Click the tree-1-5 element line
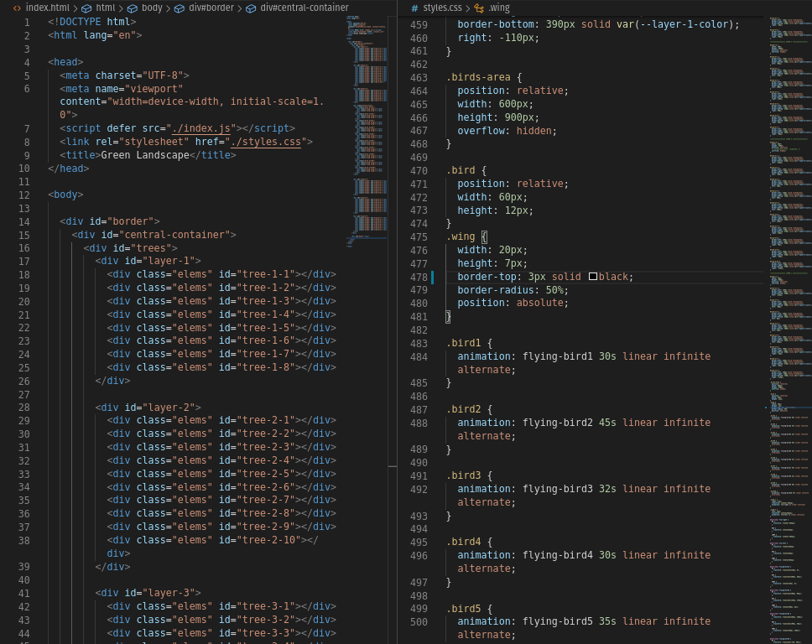The width and height of the screenshot is (812, 644). coord(221,328)
